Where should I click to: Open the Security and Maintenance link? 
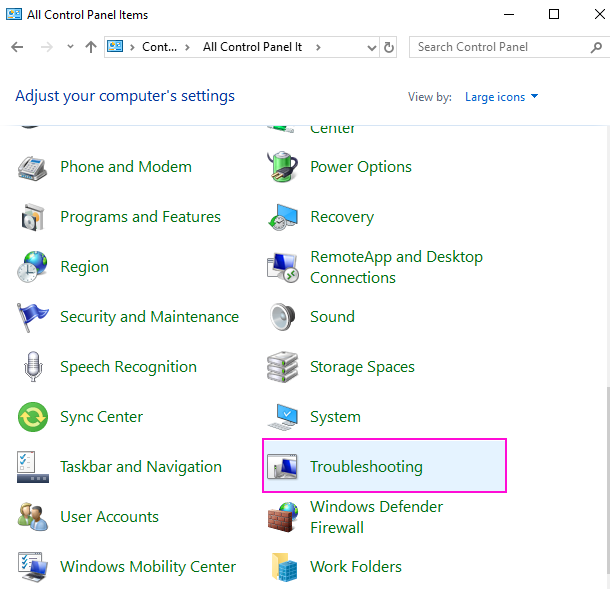(149, 317)
